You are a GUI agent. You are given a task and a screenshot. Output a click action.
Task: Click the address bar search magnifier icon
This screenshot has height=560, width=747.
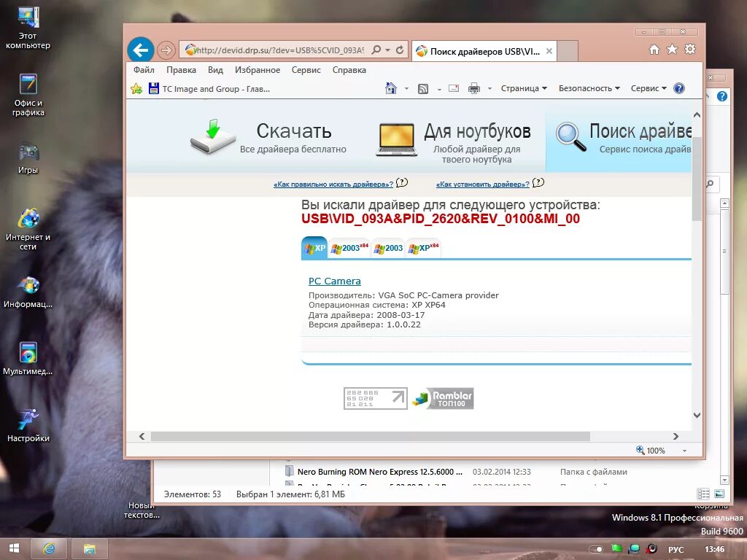pyautogui.click(x=376, y=50)
